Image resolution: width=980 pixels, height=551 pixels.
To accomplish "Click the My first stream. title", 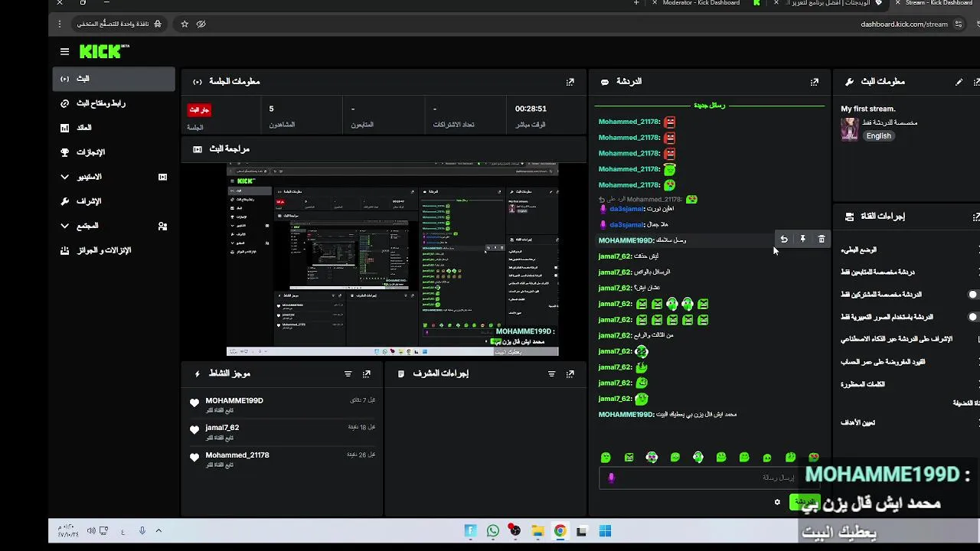I will [x=868, y=109].
